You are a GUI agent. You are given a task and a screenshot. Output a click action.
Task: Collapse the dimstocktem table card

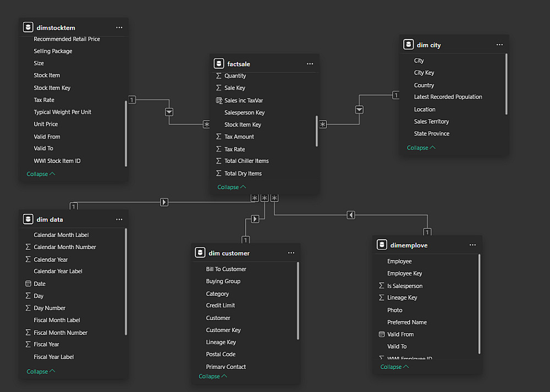(41, 174)
